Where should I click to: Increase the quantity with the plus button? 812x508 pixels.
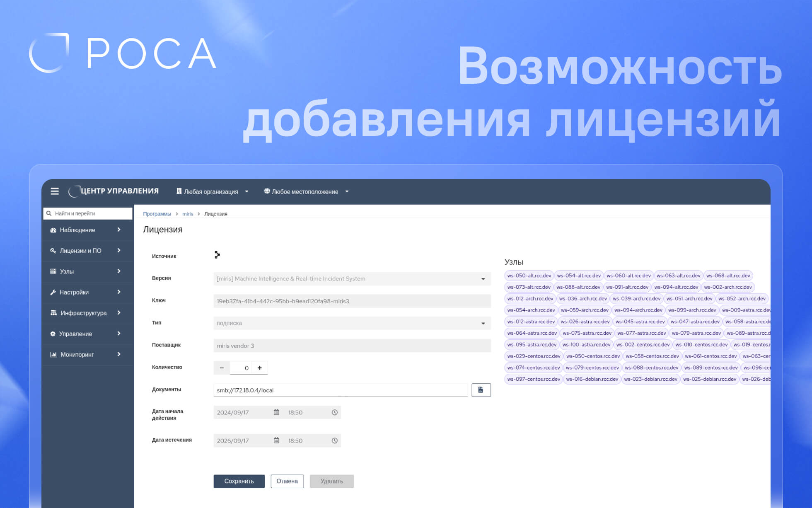coord(260,368)
